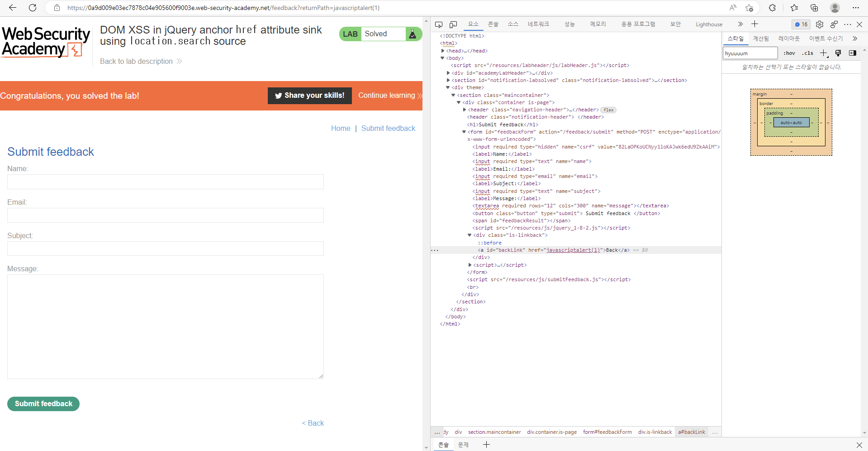Go back with the browser back arrow
Screen dimensions: 868x451
coord(13,8)
